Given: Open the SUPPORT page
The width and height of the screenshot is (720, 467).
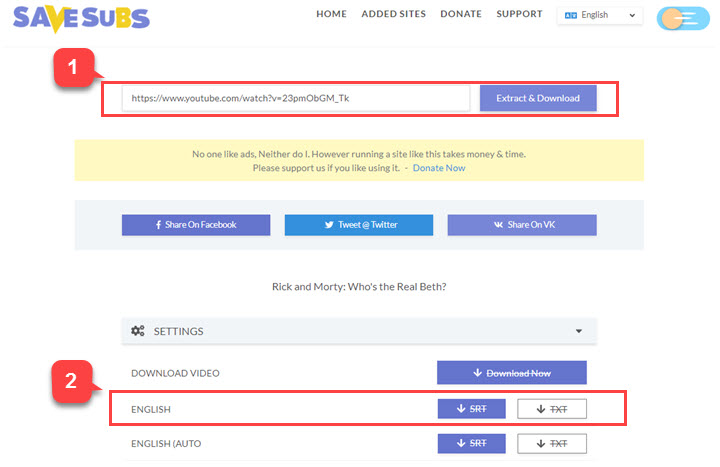Looking at the screenshot, I should (x=519, y=14).
